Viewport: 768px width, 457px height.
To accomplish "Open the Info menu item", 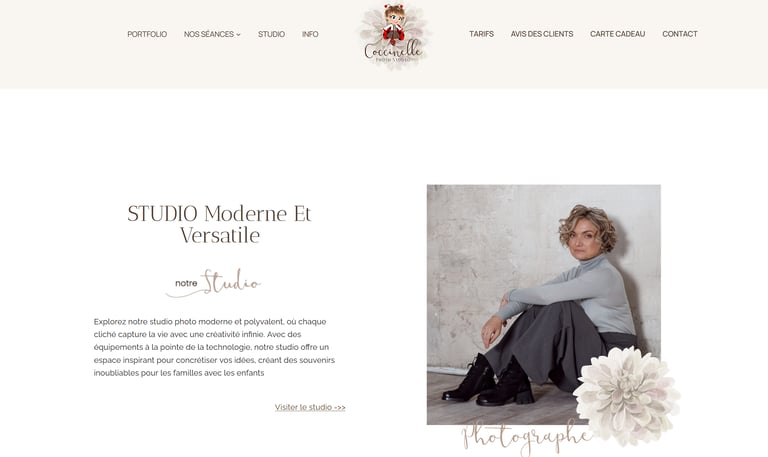I will pos(310,34).
